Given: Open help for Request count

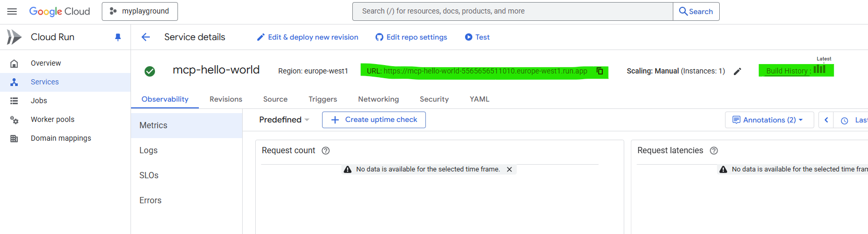Looking at the screenshot, I should click(x=326, y=151).
